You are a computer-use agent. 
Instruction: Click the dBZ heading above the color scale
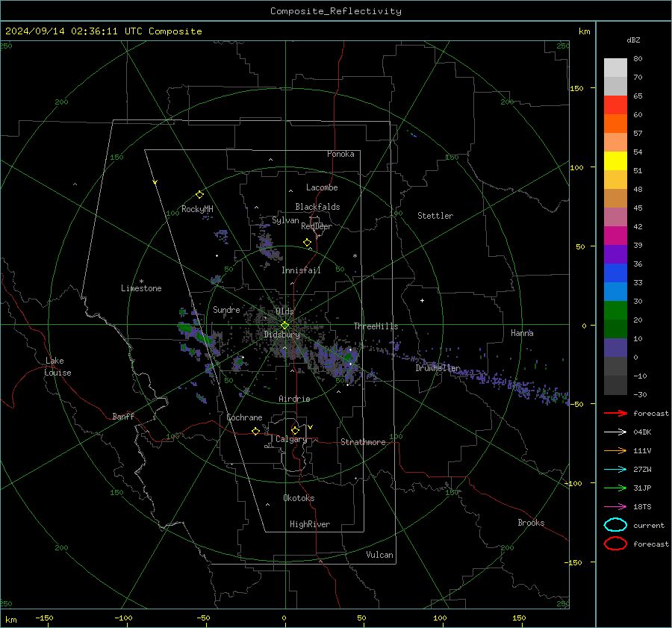[x=633, y=40]
